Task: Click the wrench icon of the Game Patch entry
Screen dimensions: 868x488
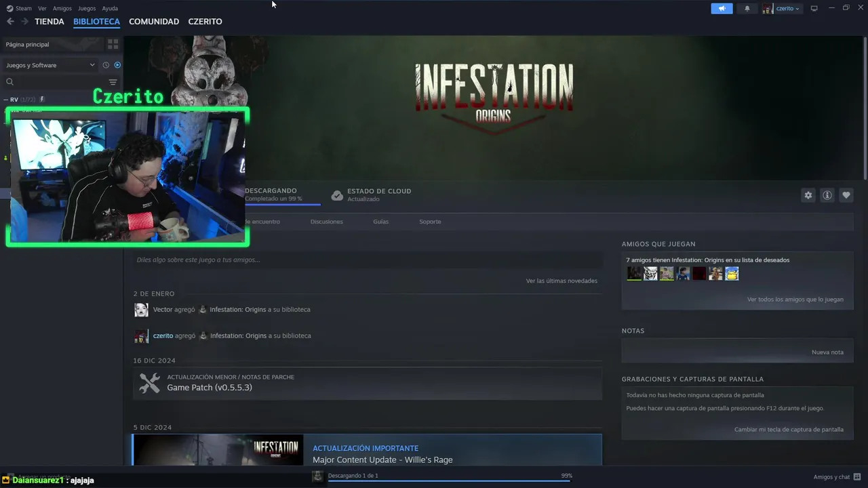Action: 149,383
